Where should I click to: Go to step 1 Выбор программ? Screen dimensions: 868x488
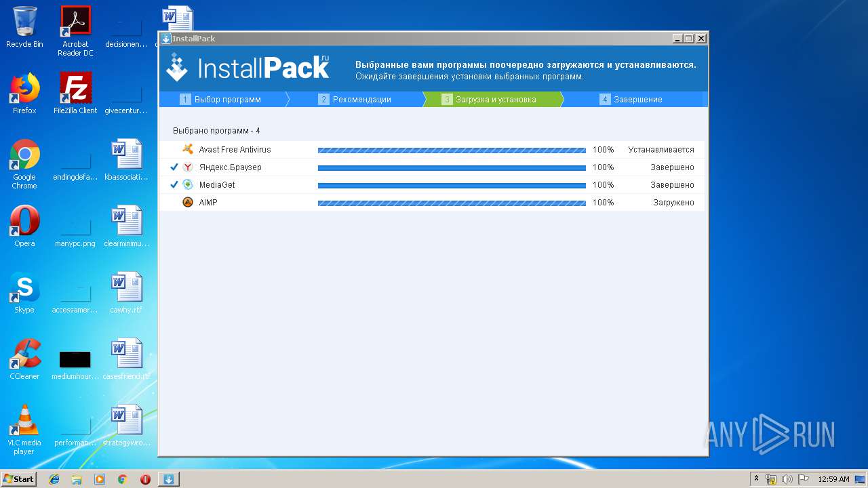point(221,100)
